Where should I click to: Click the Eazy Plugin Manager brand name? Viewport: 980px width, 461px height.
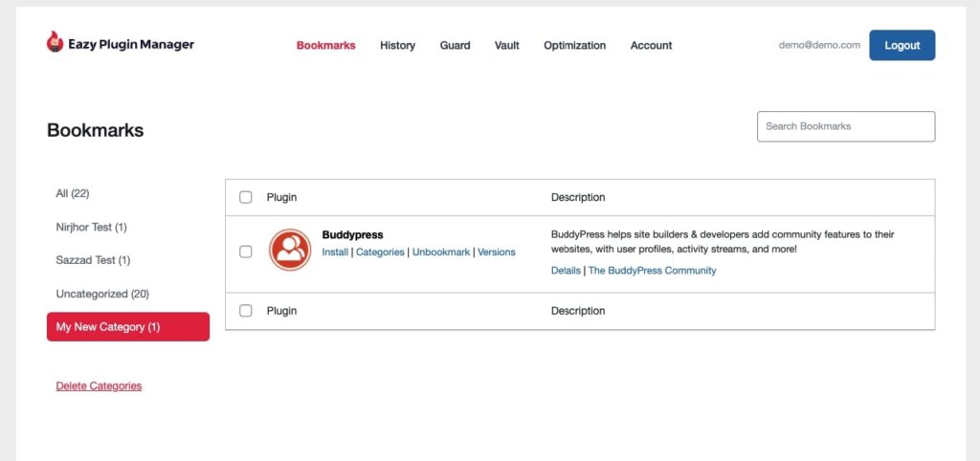[131, 44]
